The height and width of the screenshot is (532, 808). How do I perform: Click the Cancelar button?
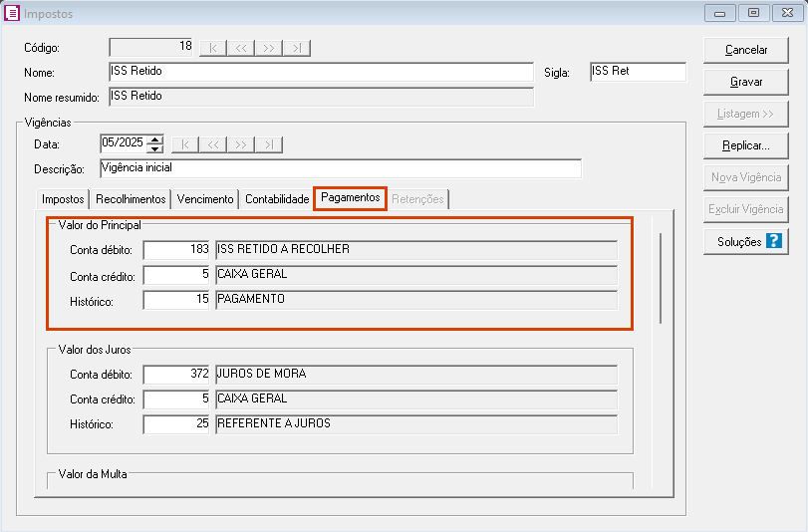745,50
